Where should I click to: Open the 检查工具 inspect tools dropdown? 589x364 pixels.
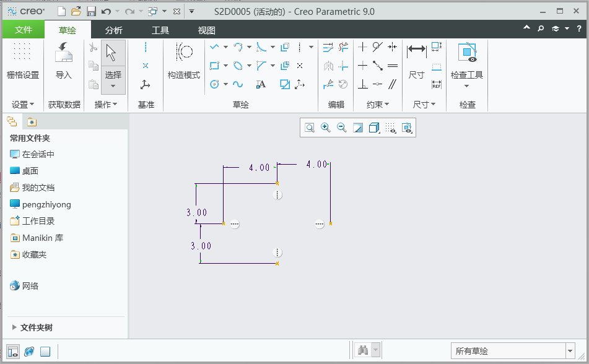tap(467, 86)
